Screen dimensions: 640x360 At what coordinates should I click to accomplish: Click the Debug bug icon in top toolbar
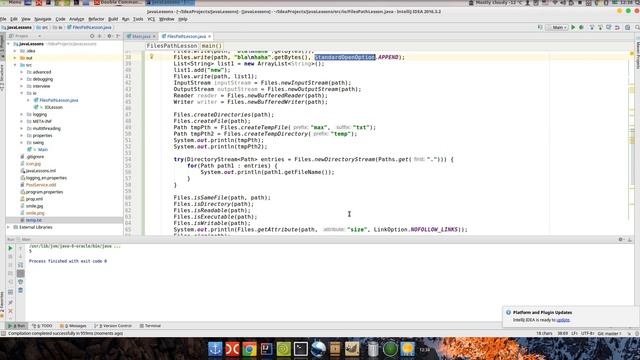coord(581,27)
